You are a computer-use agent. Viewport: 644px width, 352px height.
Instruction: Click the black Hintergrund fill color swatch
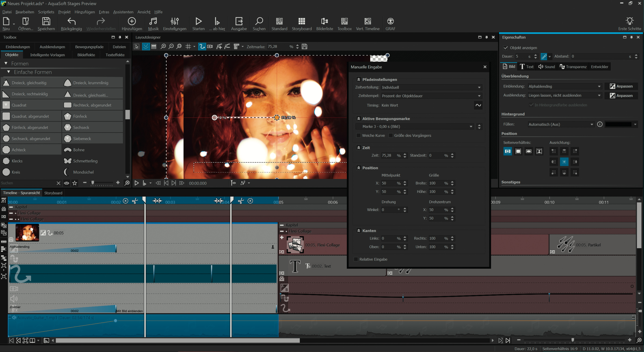coord(618,124)
